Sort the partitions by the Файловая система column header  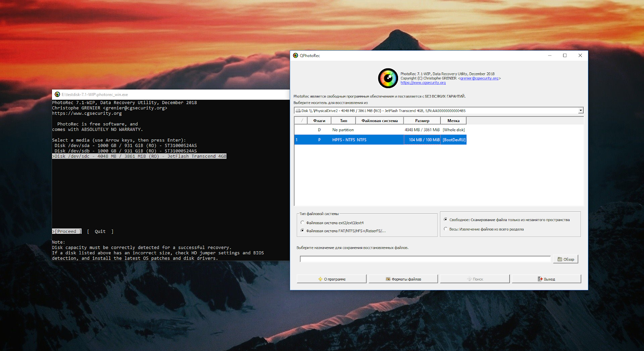380,121
